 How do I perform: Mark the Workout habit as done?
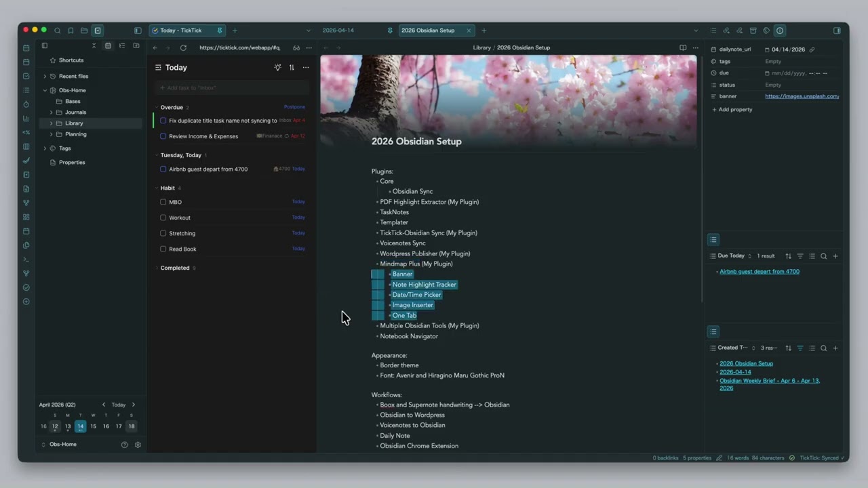pos(163,218)
